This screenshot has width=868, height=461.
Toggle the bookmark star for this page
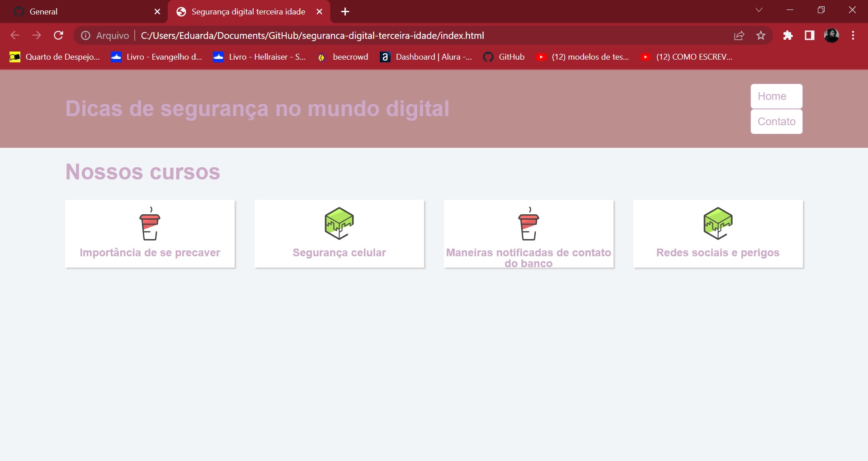761,35
